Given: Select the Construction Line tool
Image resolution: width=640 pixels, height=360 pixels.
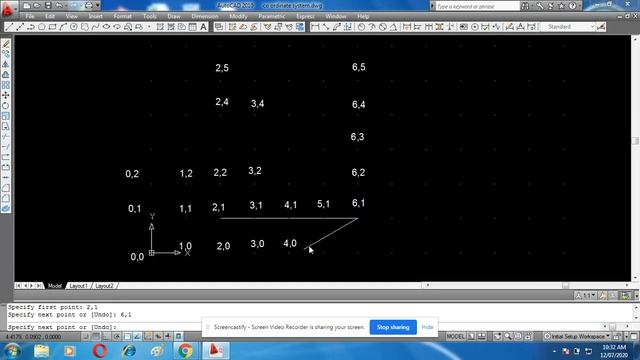Looking at the screenshot, I should (20, 27).
